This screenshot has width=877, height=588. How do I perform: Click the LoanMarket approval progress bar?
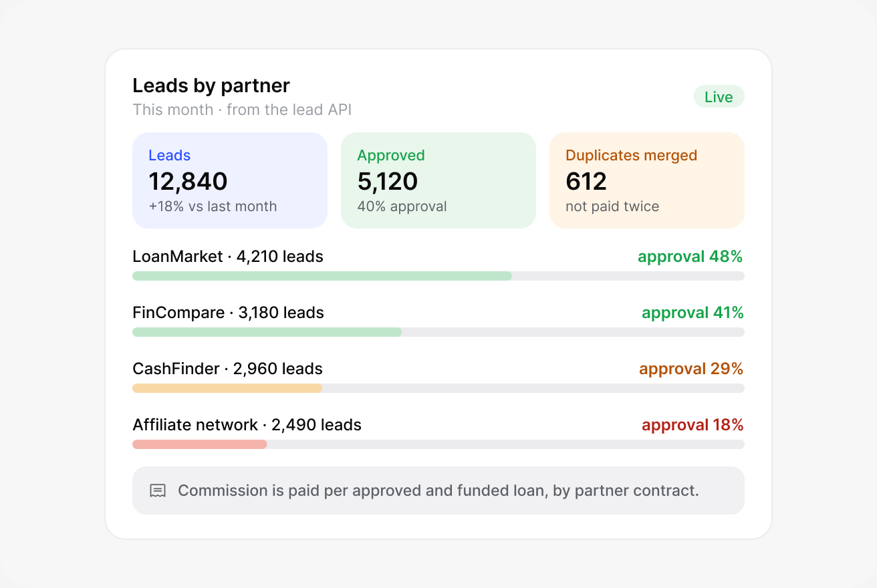(438, 276)
